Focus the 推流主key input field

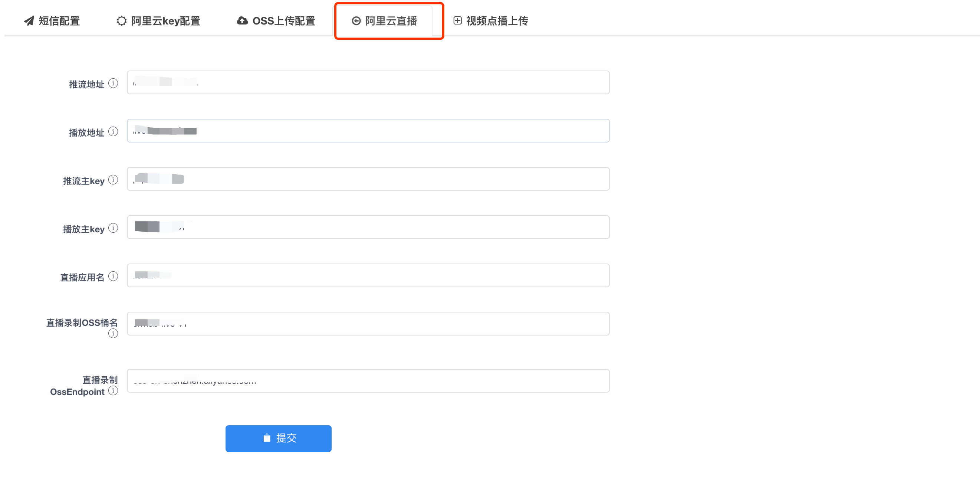pos(368,179)
